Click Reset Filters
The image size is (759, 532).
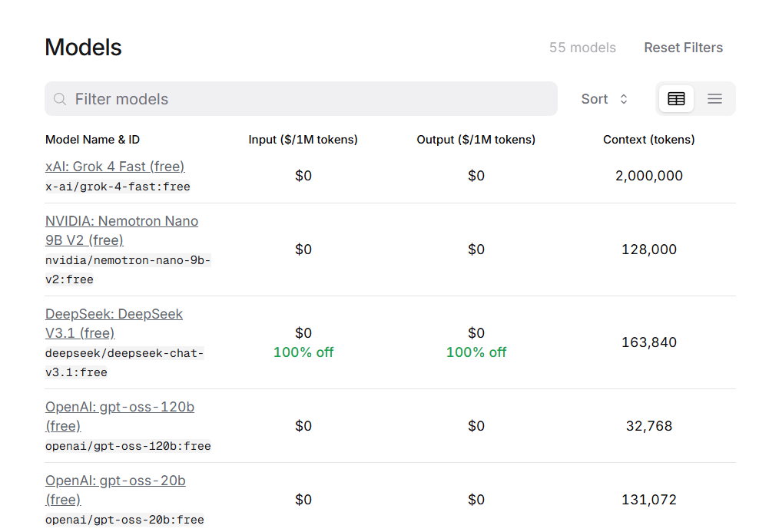coord(683,48)
